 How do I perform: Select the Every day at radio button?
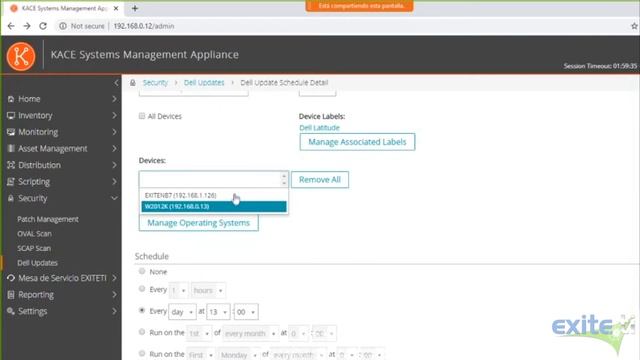(x=142, y=310)
